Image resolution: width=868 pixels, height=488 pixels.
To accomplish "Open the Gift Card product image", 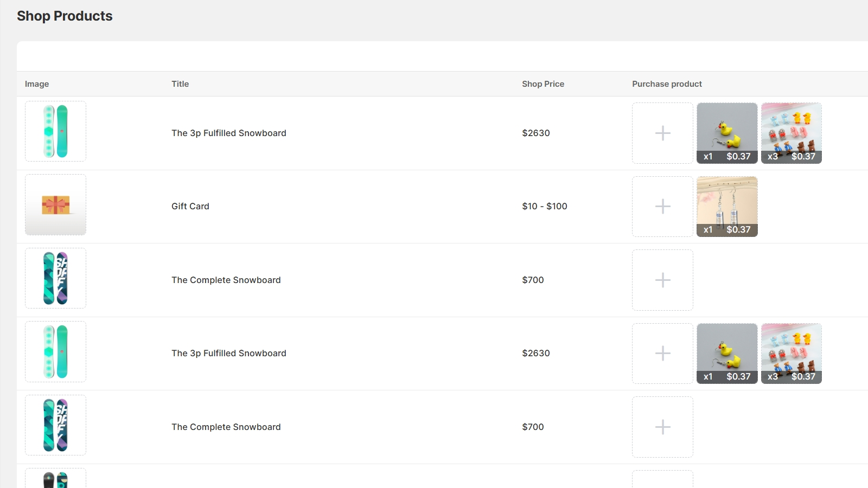I will 55,205.
